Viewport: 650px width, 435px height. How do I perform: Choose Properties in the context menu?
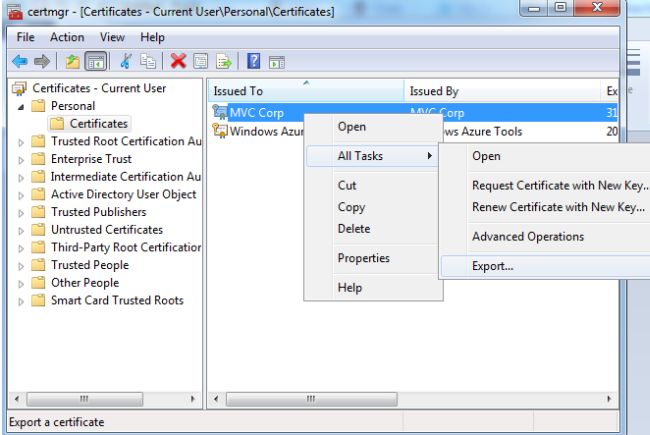click(x=374, y=258)
